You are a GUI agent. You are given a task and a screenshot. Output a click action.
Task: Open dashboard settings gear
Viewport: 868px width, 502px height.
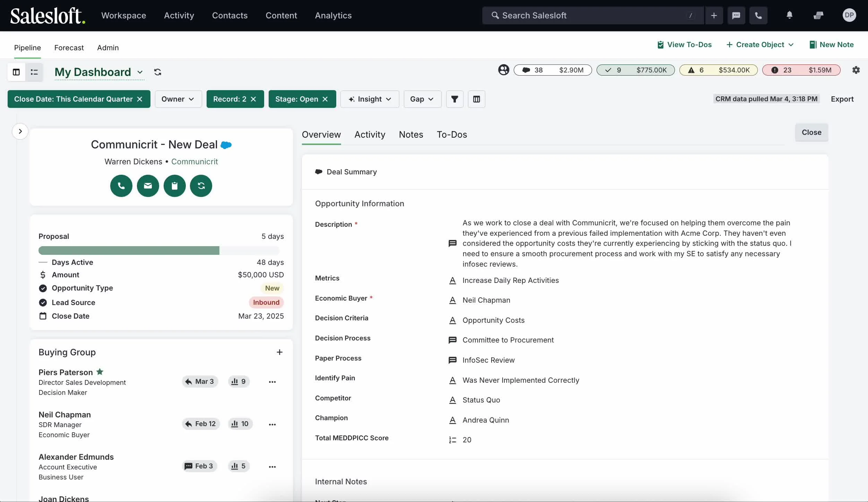pyautogui.click(x=856, y=70)
